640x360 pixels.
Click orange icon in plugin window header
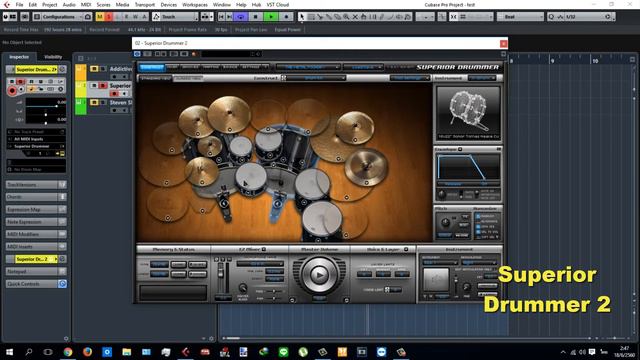[x=194, y=54]
